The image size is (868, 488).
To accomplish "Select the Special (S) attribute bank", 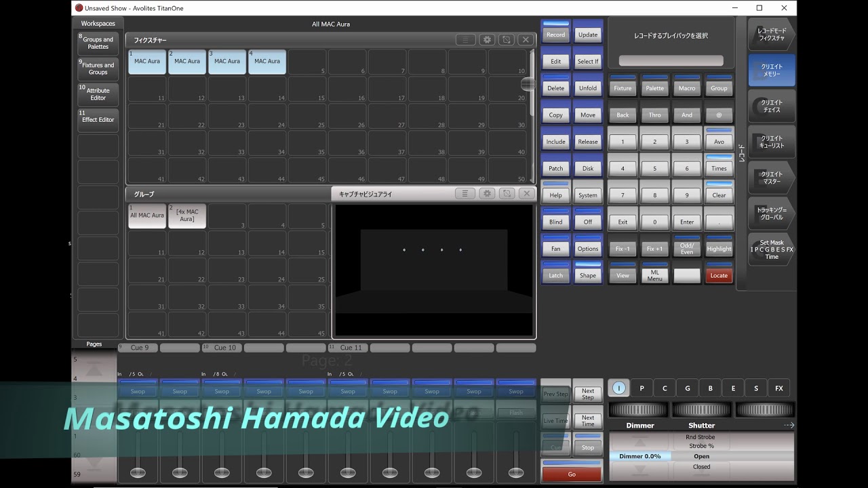I will [756, 388].
